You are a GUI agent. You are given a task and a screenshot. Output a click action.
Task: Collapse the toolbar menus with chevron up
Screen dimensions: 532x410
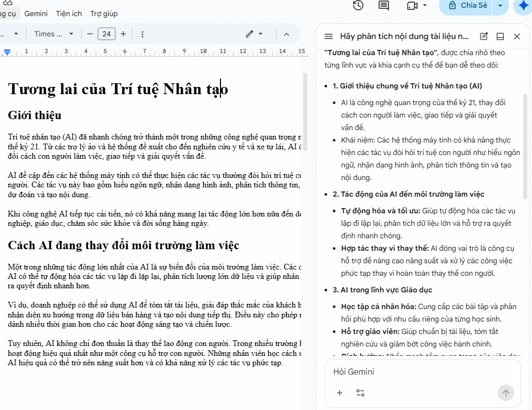287,34
